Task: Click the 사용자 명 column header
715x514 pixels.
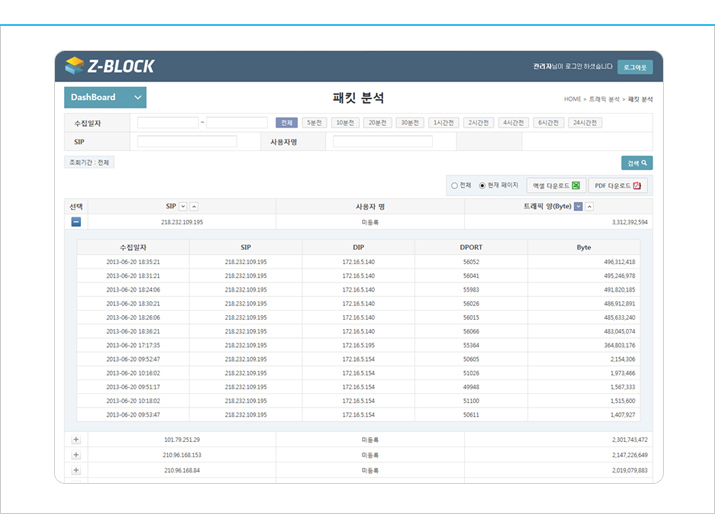Action: 370,207
